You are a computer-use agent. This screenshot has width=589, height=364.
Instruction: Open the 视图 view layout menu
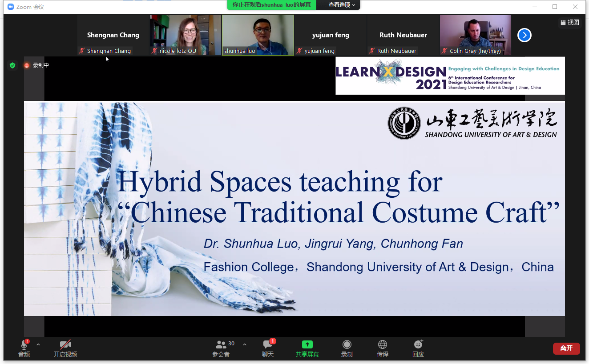[x=570, y=22]
